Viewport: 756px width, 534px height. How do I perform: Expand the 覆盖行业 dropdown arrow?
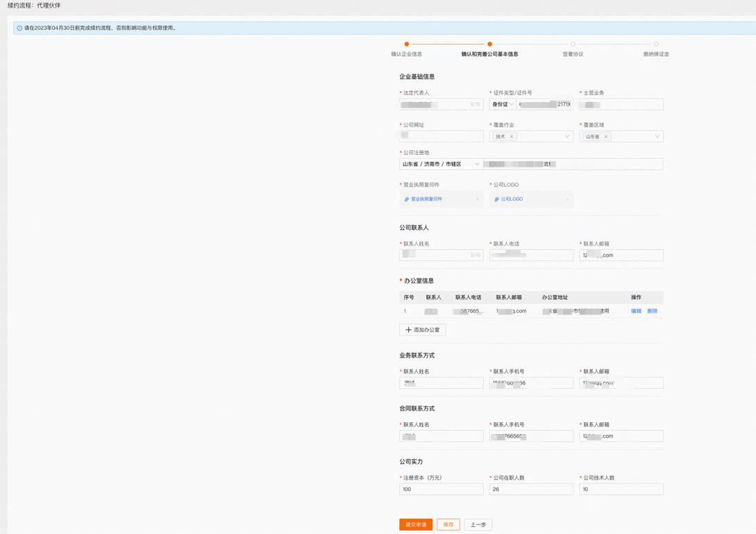567,137
